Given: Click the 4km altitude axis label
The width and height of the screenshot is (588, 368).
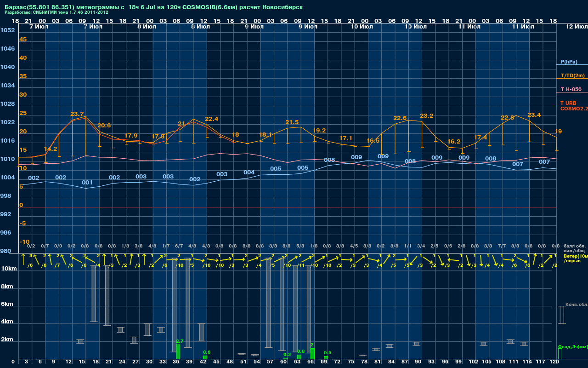Looking at the screenshot, I should [8, 322].
